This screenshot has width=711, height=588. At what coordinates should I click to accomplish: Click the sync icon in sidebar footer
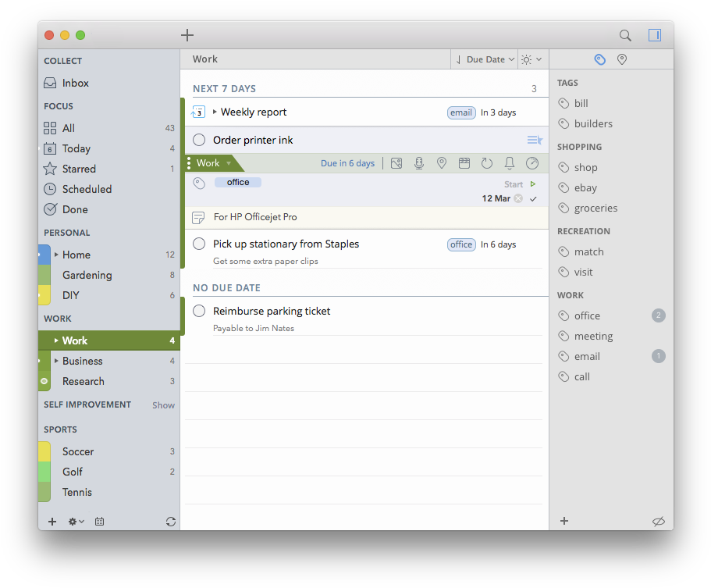(x=171, y=522)
